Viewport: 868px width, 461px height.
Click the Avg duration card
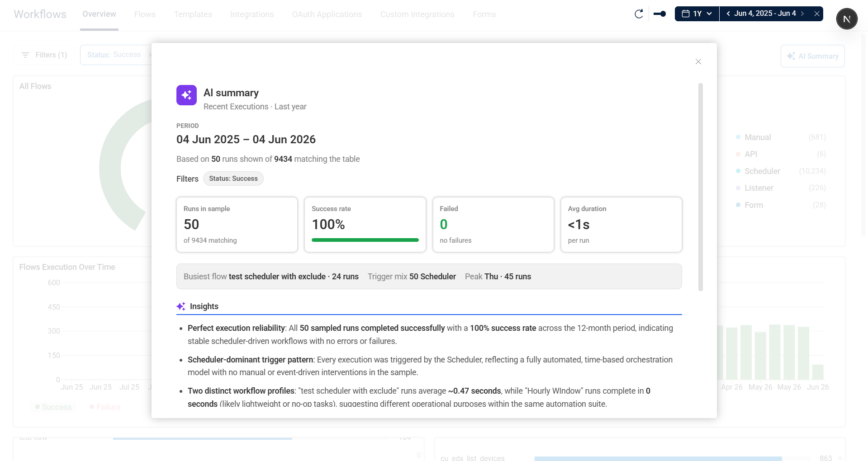tap(621, 225)
